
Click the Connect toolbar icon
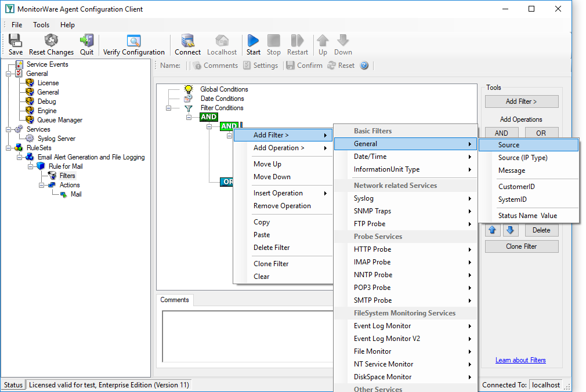(187, 41)
